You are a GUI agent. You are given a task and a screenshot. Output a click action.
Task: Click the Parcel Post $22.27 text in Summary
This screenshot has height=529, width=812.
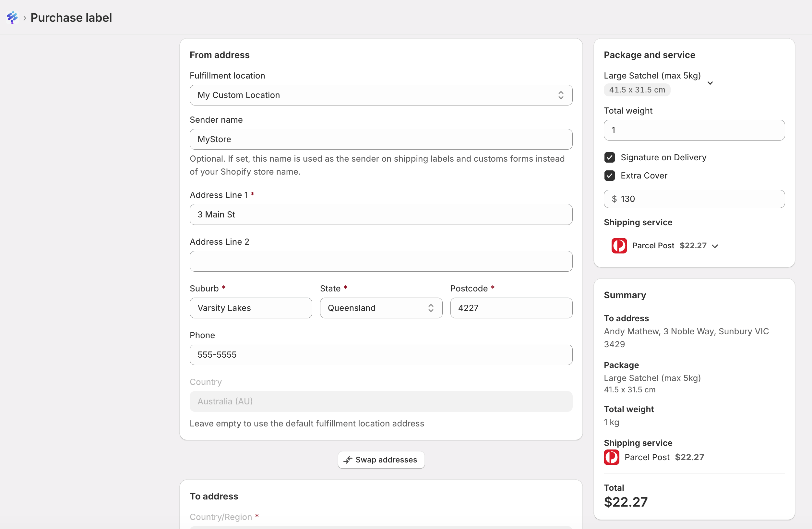click(664, 457)
